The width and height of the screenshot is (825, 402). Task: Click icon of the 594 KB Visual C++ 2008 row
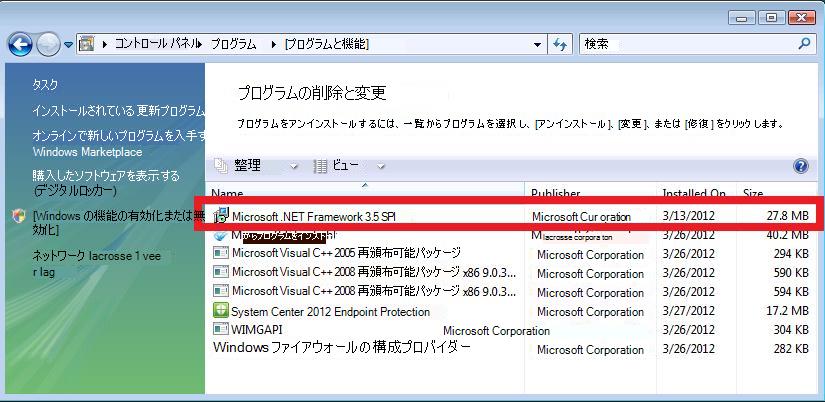point(220,290)
